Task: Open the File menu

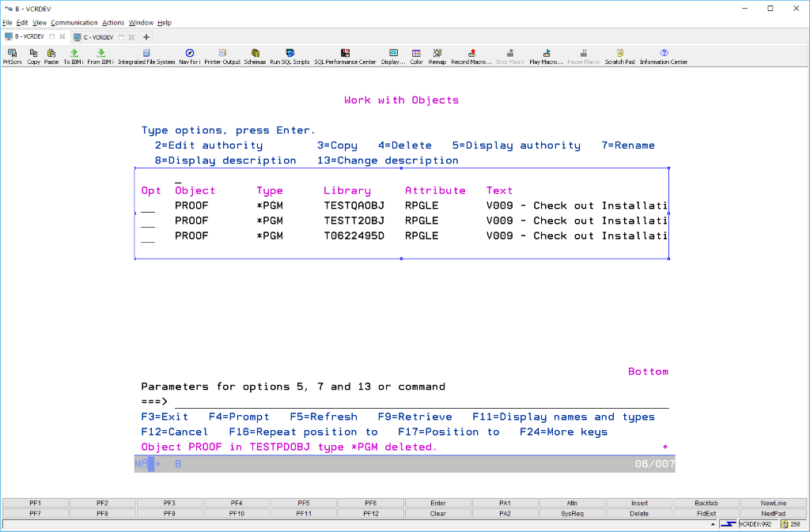Action: coord(7,23)
